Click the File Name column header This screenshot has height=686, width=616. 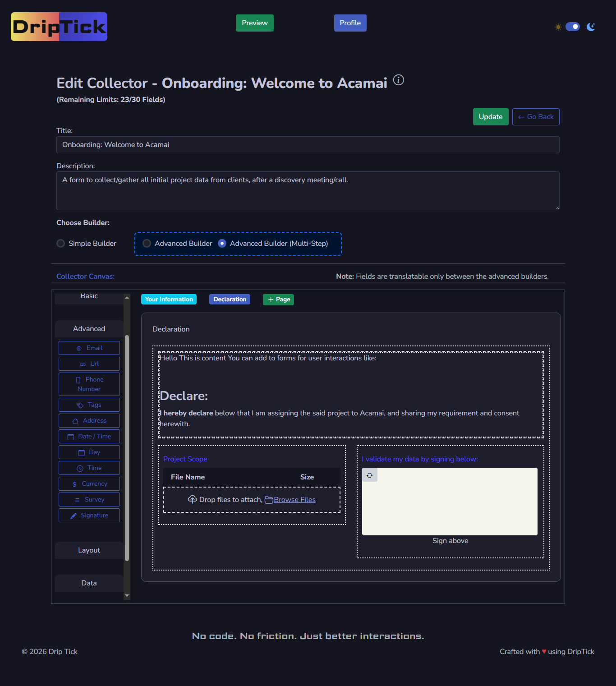(188, 477)
